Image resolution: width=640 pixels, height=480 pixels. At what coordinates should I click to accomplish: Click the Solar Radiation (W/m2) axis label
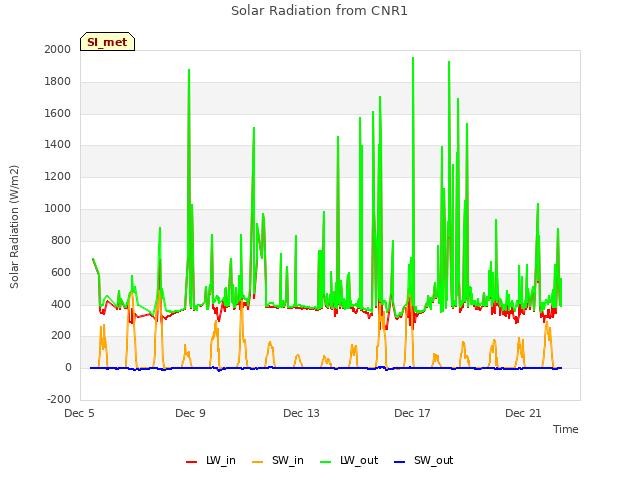[14, 227]
